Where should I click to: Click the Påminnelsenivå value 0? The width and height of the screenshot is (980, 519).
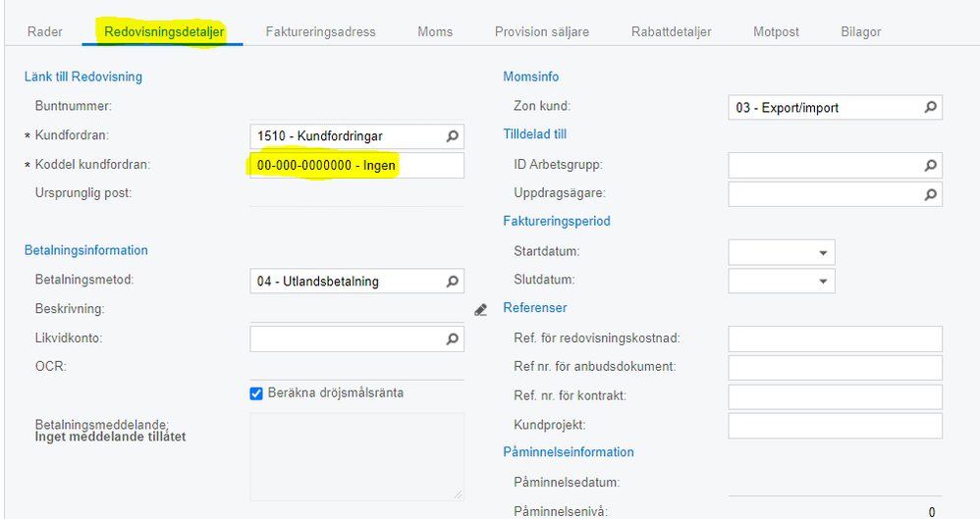click(x=932, y=512)
